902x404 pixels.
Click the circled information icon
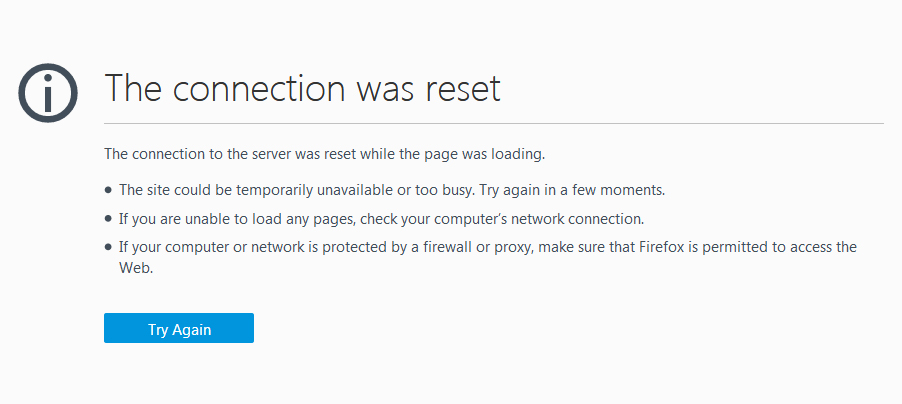[48, 93]
